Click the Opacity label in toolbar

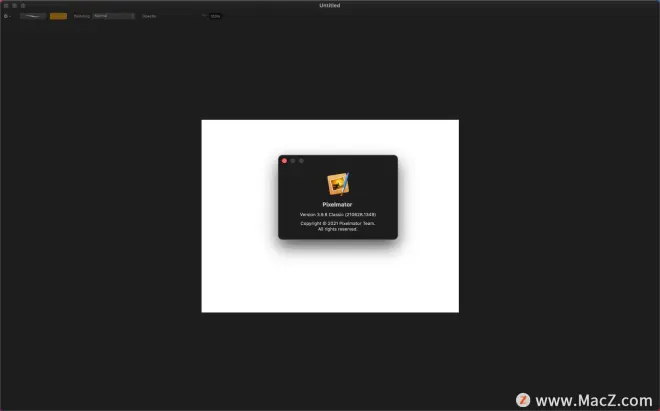(x=149, y=16)
